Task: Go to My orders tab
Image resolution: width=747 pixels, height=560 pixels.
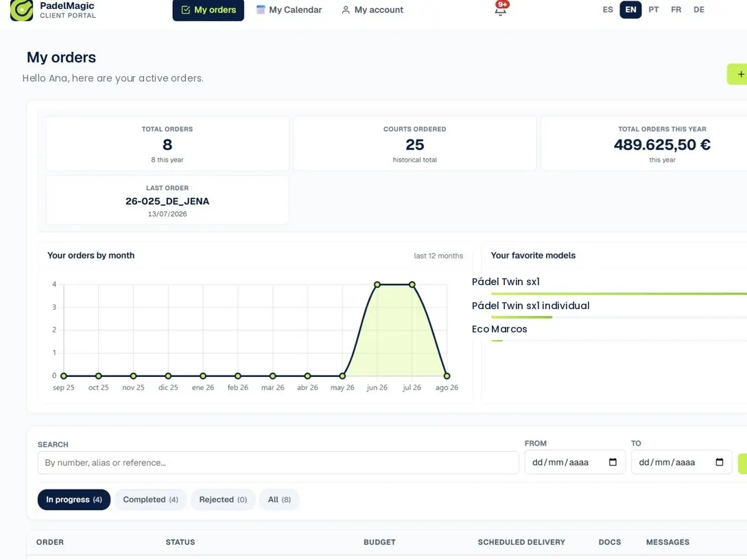Action: point(209,10)
